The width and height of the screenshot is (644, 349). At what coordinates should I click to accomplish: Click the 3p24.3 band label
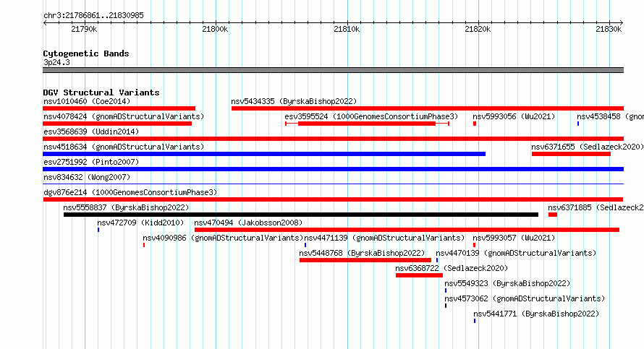[x=56, y=63]
